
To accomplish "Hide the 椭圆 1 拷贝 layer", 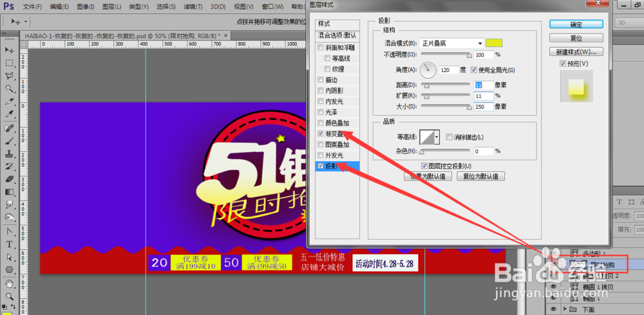I will pos(553,287).
